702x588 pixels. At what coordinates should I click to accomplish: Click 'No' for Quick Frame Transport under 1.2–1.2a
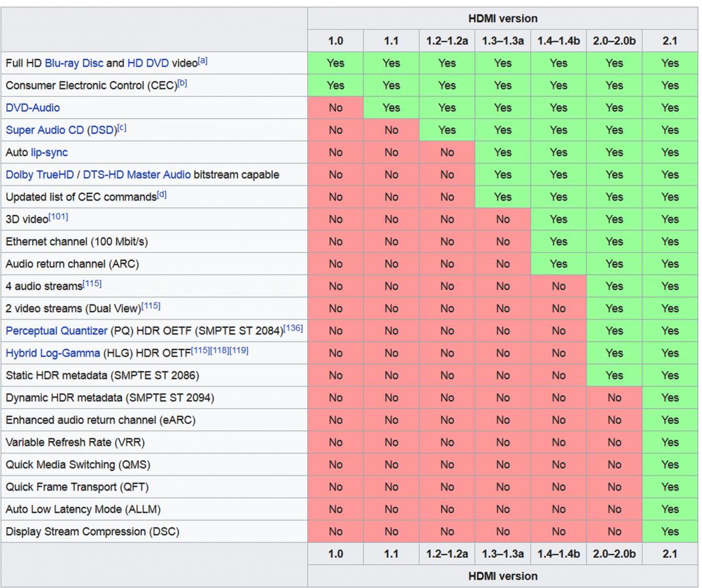447,487
